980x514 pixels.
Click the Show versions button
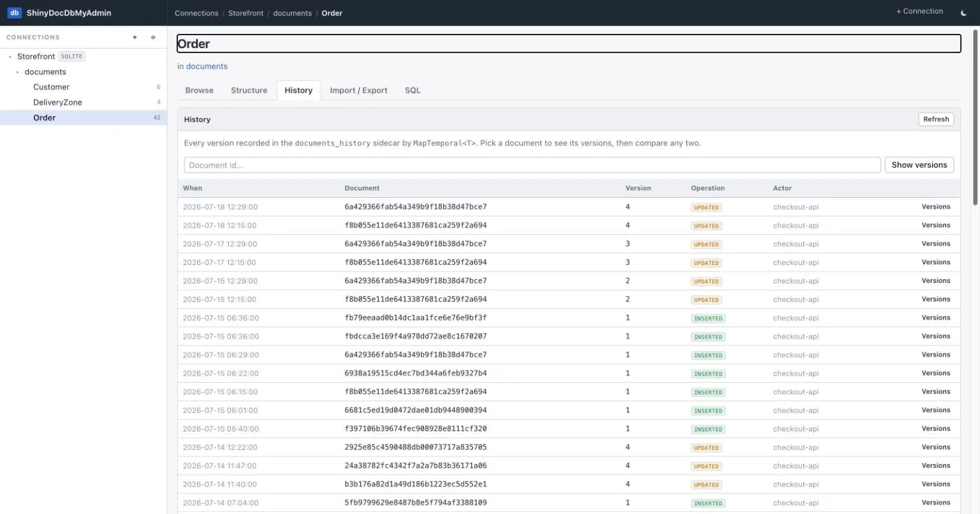pyautogui.click(x=919, y=165)
